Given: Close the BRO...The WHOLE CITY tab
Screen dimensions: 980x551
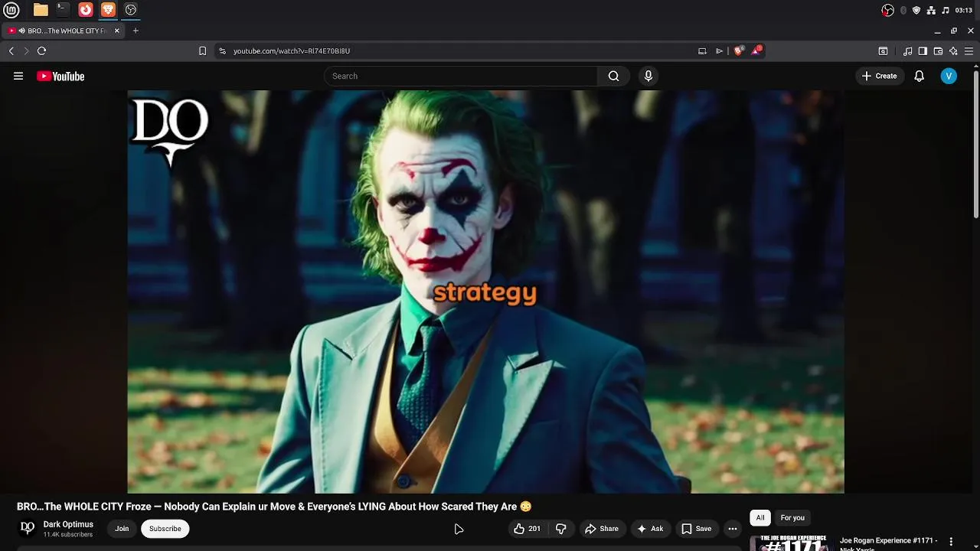Looking at the screenshot, I should point(117,31).
